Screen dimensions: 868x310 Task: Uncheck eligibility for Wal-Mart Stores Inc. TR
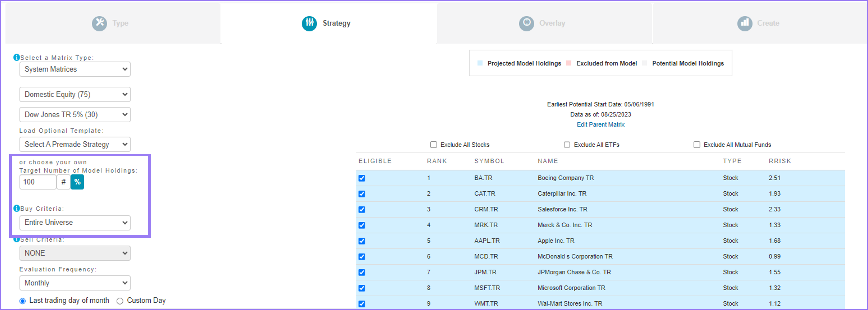tap(362, 304)
